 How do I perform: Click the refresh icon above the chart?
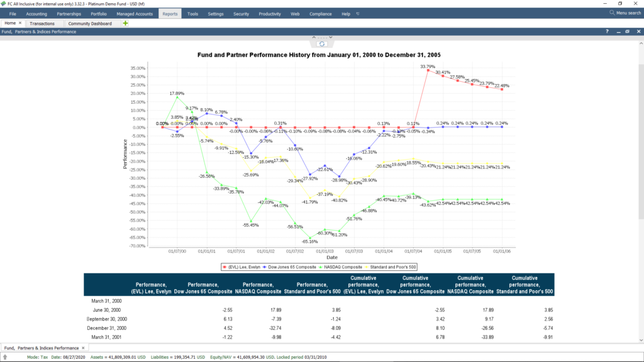tap(322, 44)
